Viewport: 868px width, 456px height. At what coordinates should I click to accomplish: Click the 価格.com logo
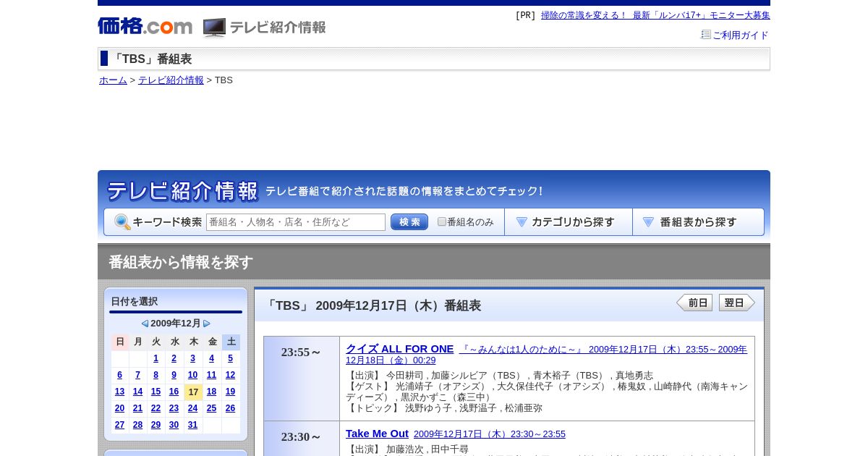[145, 26]
